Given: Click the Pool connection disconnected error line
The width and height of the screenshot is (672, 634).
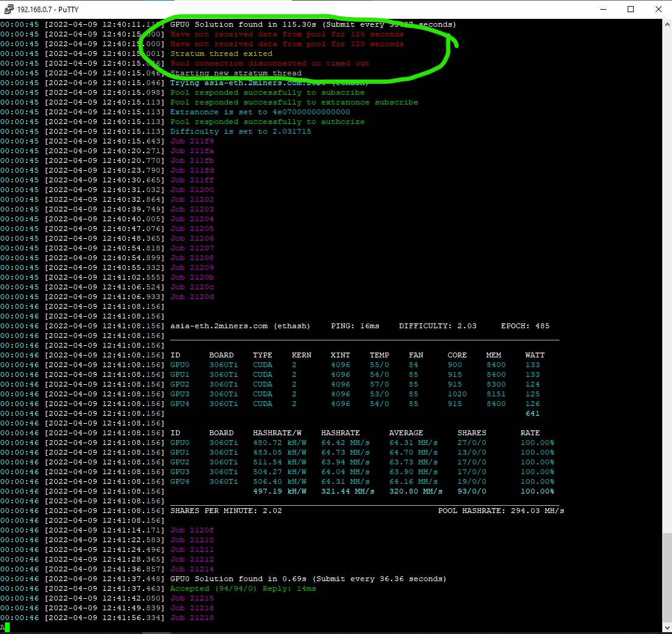Looking at the screenshot, I should click(269, 63).
